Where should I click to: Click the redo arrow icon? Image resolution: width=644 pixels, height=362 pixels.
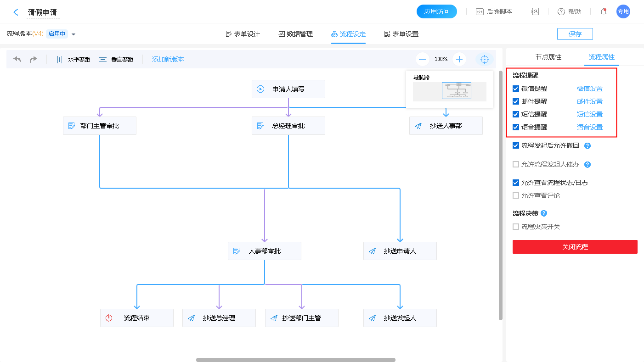[x=34, y=59]
